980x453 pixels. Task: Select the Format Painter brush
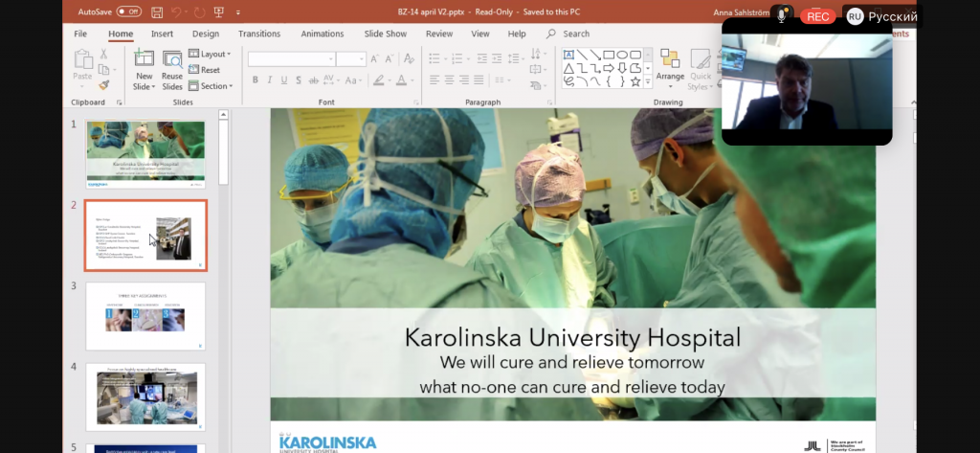[x=103, y=85]
